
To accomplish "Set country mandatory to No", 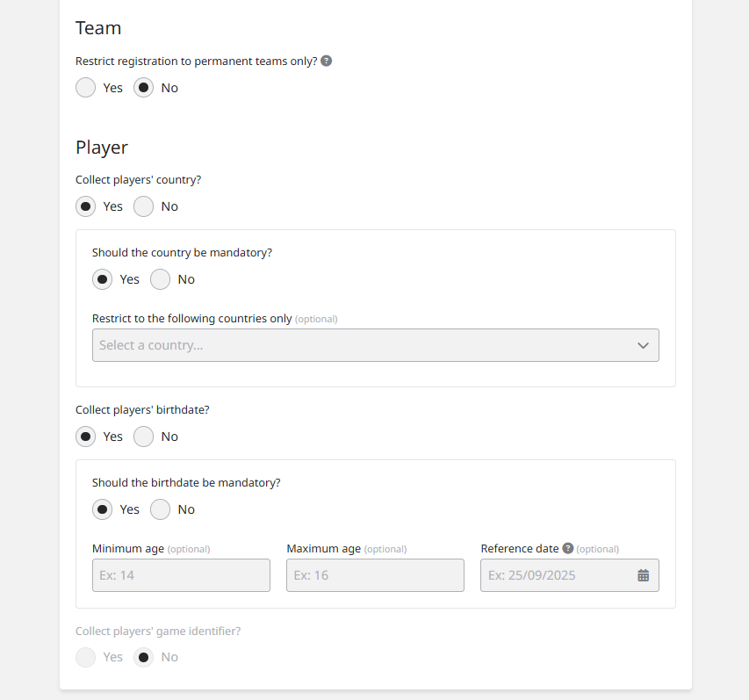I will 161,279.
